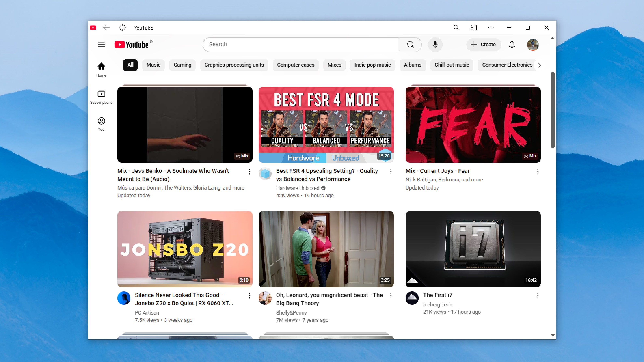Open options for Jonsbo Z20 video

click(250, 296)
